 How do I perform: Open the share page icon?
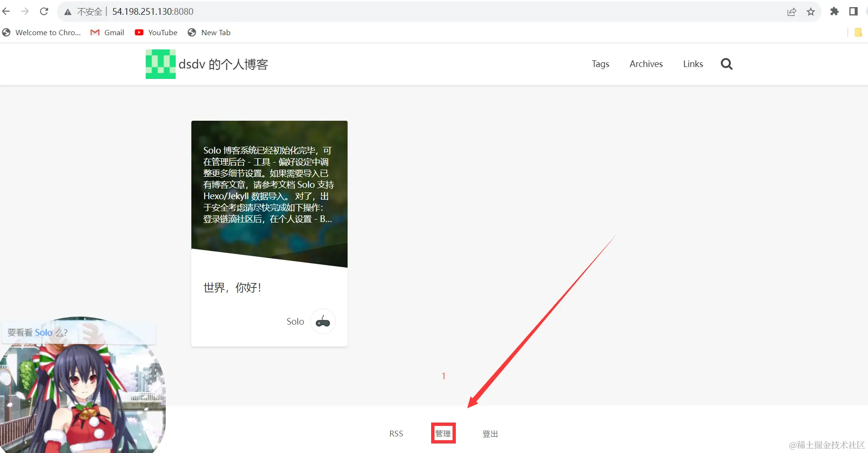pyautogui.click(x=792, y=12)
